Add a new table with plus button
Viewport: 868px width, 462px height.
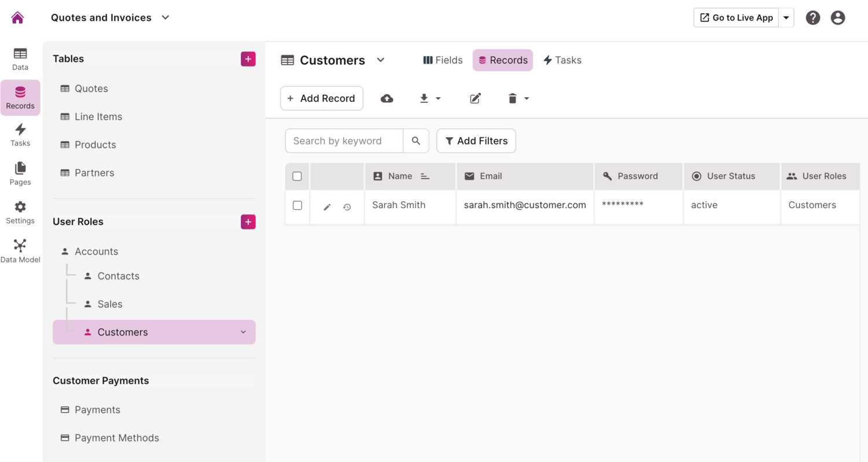(248, 59)
